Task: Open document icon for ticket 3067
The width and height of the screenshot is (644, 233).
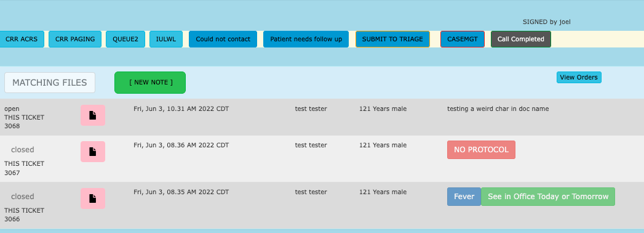Action: pos(93,152)
